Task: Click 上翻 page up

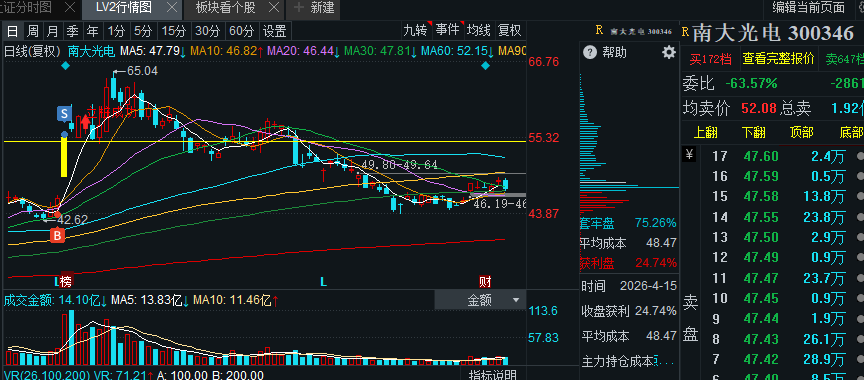Action: tap(706, 133)
